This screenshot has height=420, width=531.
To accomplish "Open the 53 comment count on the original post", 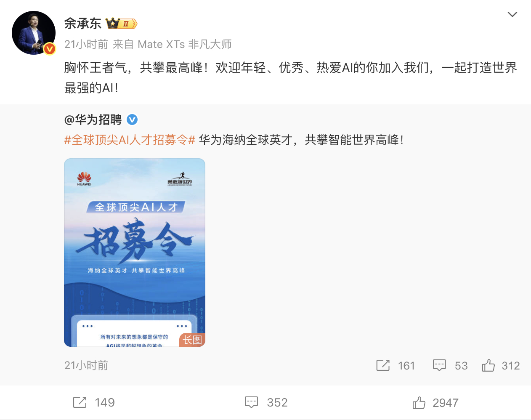I will pyautogui.click(x=461, y=366).
